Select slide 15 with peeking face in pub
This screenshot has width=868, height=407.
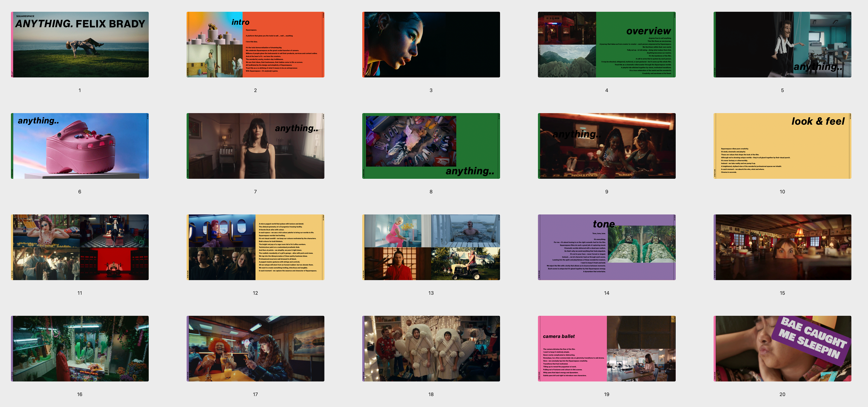click(782, 247)
